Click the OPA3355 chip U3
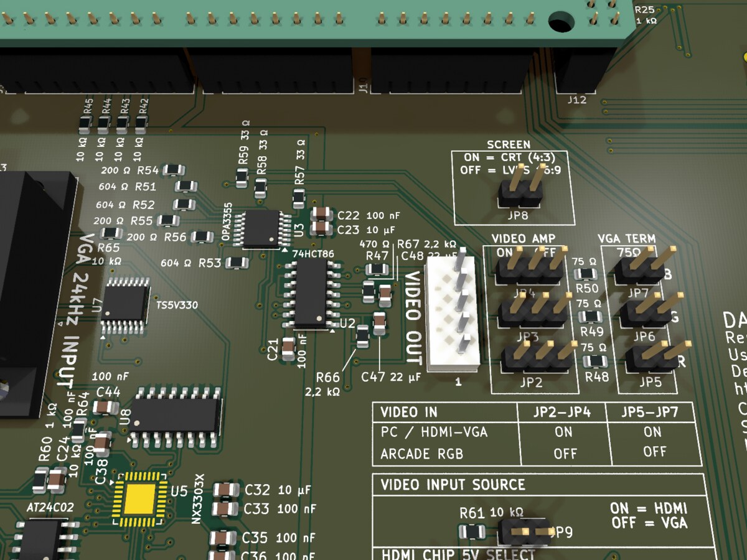 262,229
